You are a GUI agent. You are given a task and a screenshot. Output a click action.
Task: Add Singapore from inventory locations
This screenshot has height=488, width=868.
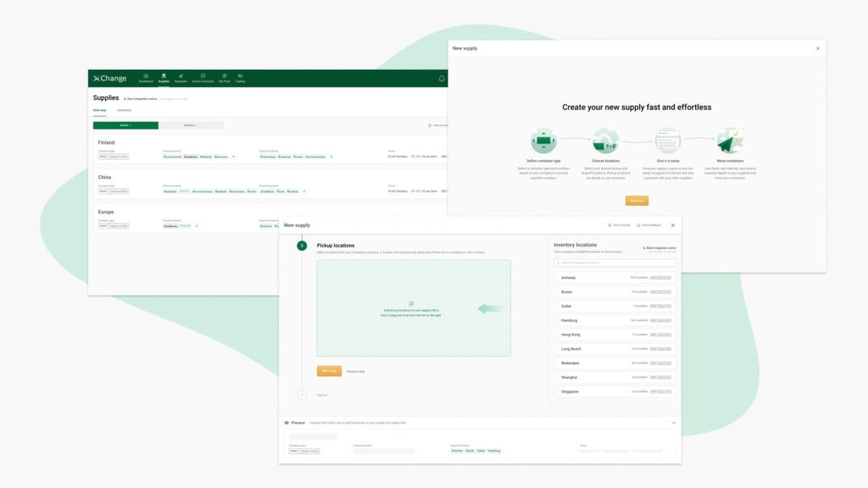[615, 391]
